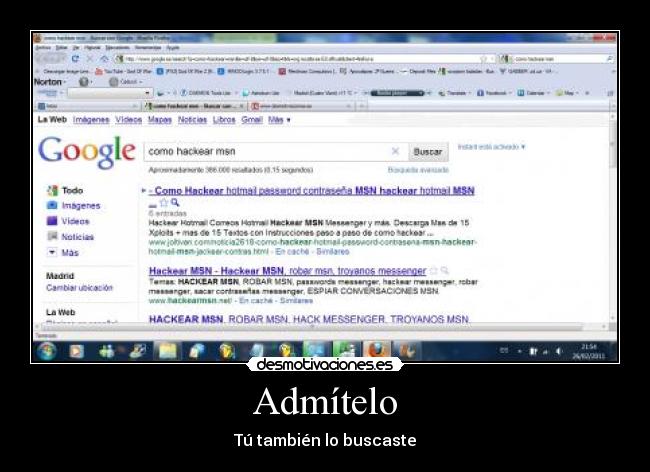The image size is (650, 472).
Task: Star the Hackear MSN second result
Action: click(434, 271)
